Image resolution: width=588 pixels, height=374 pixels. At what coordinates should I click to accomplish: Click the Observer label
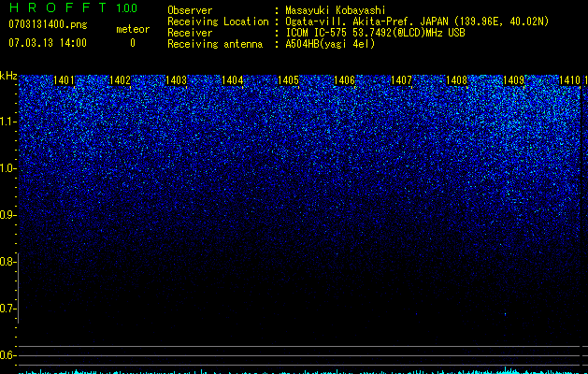point(190,10)
